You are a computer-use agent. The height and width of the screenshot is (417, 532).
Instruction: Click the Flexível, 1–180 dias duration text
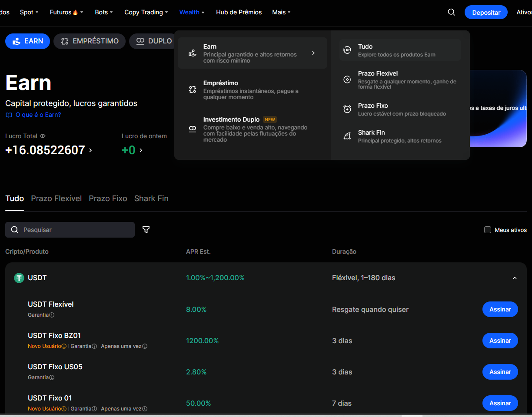pos(364,278)
